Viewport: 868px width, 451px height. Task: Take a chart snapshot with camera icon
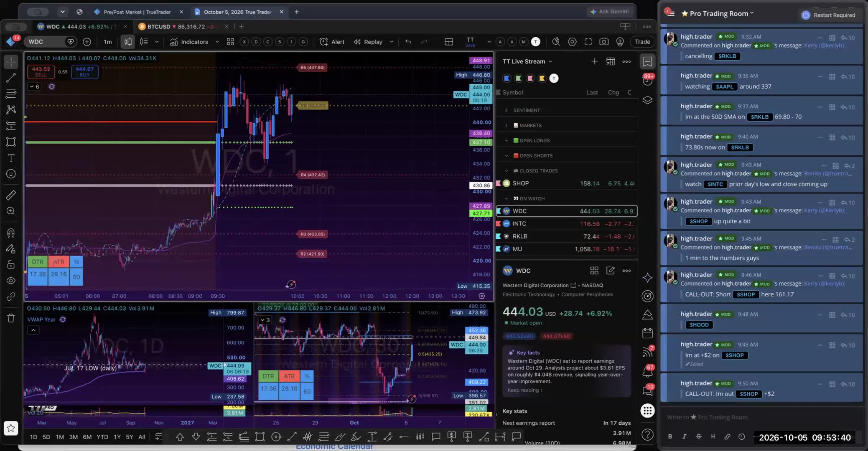point(603,42)
